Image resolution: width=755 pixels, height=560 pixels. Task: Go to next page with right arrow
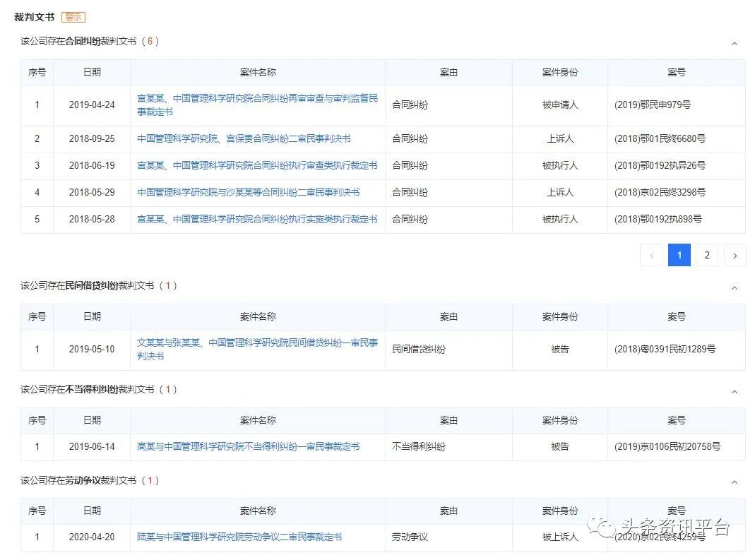pos(735,256)
